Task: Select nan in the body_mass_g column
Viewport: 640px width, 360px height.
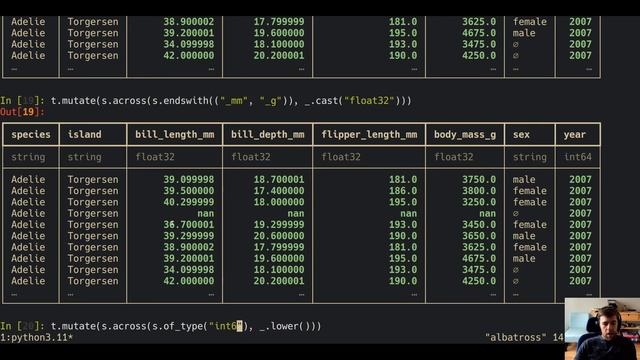Action: coord(488,213)
